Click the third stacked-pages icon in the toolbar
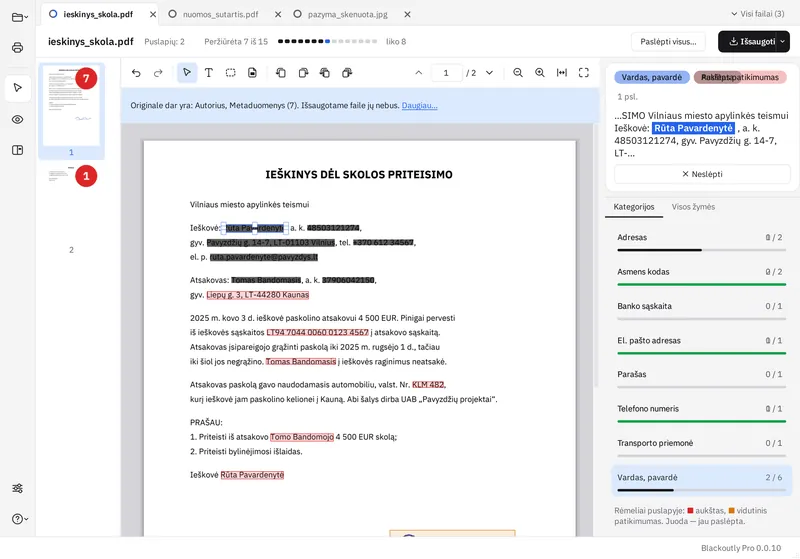Viewport: 800px width, 559px height. coord(325,73)
